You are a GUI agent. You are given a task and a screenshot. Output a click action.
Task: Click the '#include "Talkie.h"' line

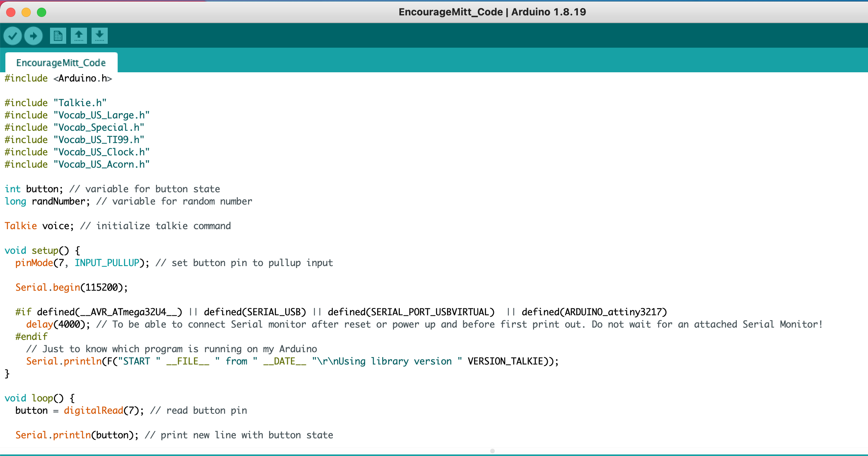(56, 103)
